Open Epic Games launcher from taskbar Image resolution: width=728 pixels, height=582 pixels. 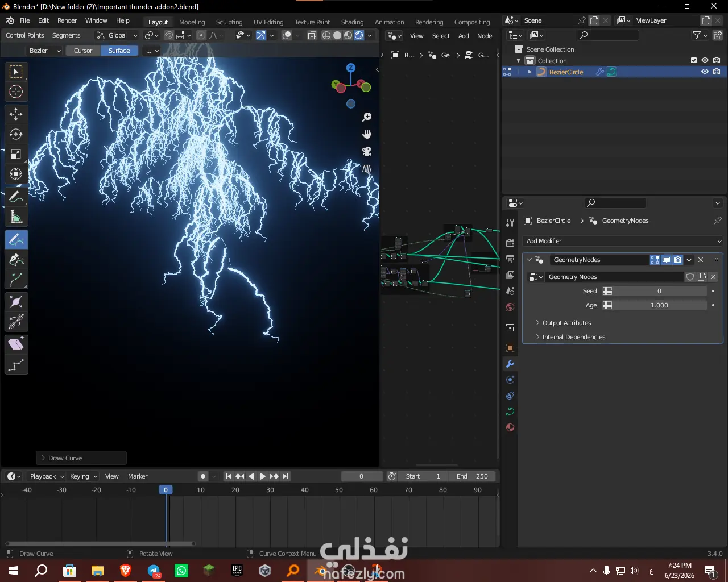pos(237,570)
